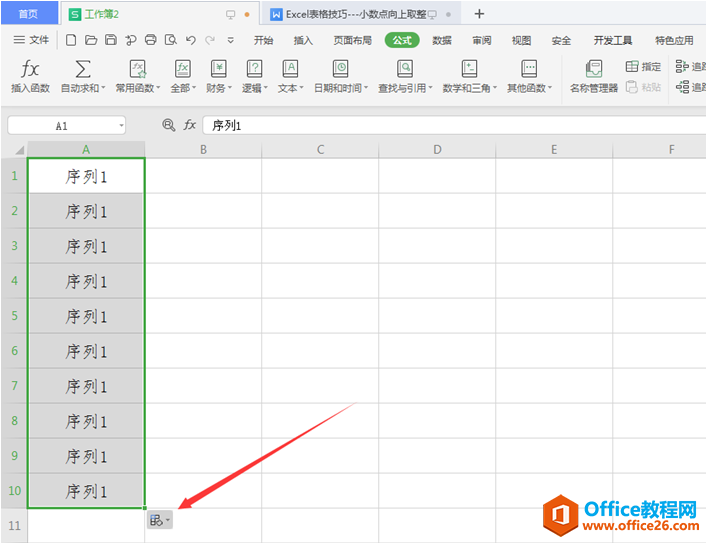Open the 文件 file menu

pos(31,40)
